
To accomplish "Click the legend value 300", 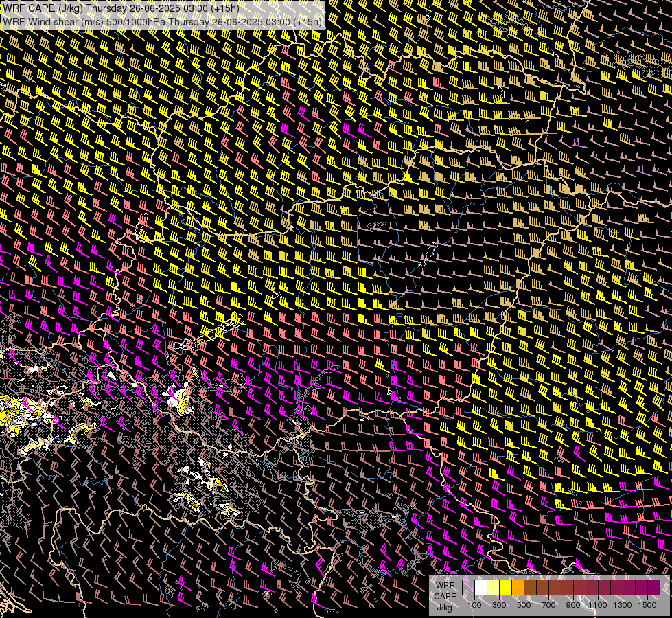I will tap(499, 605).
